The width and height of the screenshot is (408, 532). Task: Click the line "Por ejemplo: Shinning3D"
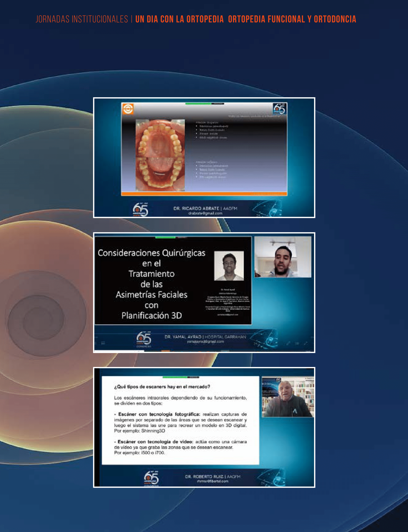[140, 430]
